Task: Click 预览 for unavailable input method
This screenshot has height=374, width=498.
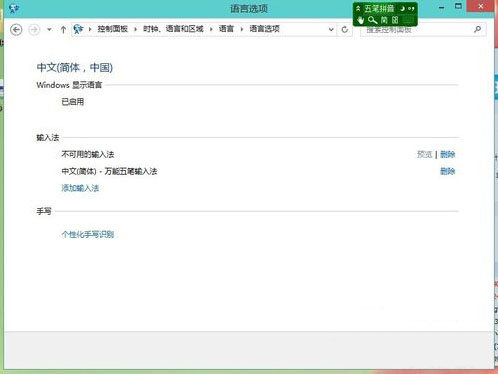Action: (x=424, y=154)
